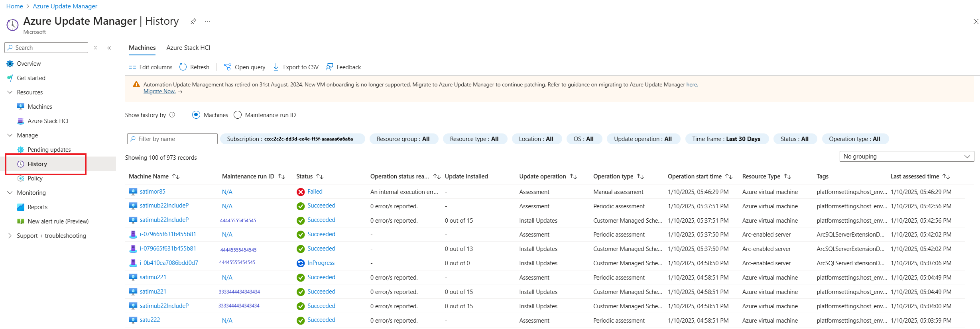Click the sidebar Search field
This screenshot has height=329, width=980.
(x=46, y=47)
